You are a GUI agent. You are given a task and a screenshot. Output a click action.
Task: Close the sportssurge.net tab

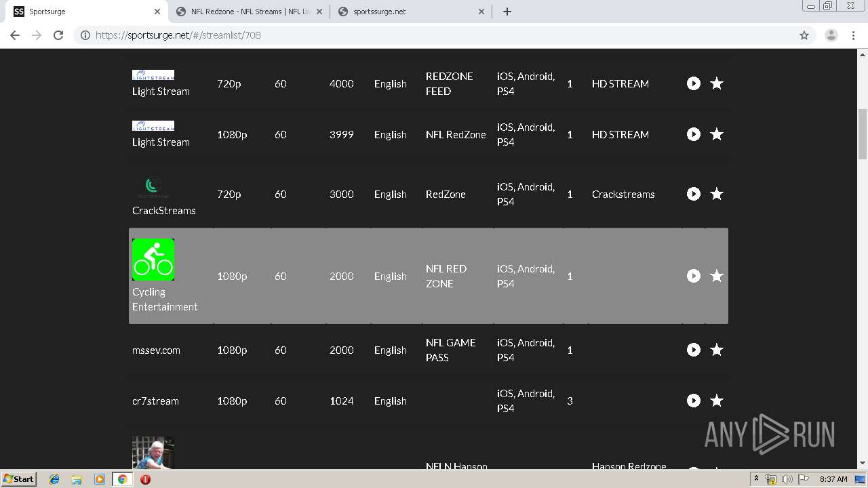(481, 12)
